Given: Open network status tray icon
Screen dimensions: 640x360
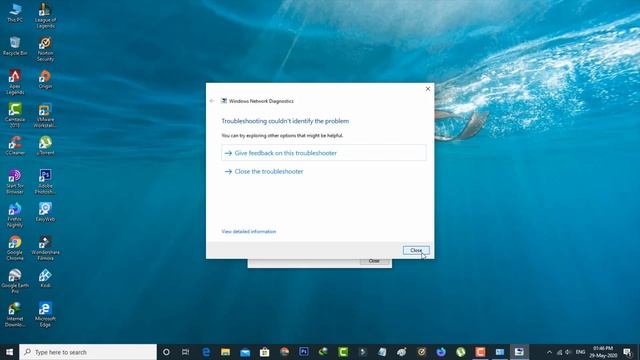Looking at the screenshot, I should point(559,352).
